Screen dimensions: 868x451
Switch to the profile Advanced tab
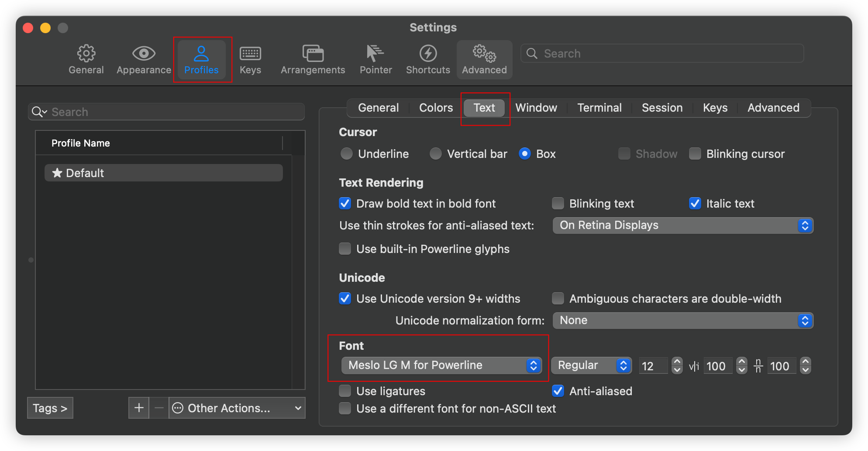pyautogui.click(x=773, y=108)
